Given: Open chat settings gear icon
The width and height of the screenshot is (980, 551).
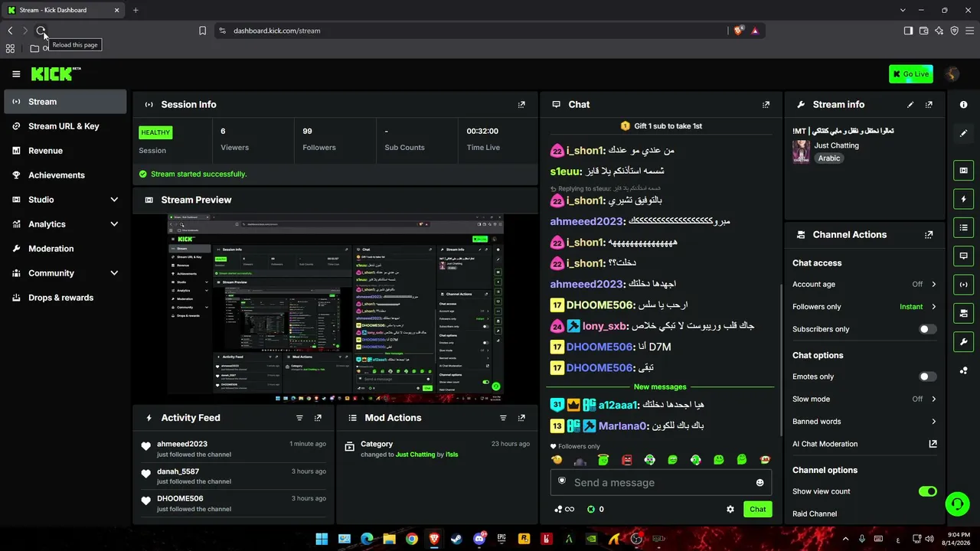Looking at the screenshot, I should pyautogui.click(x=730, y=510).
